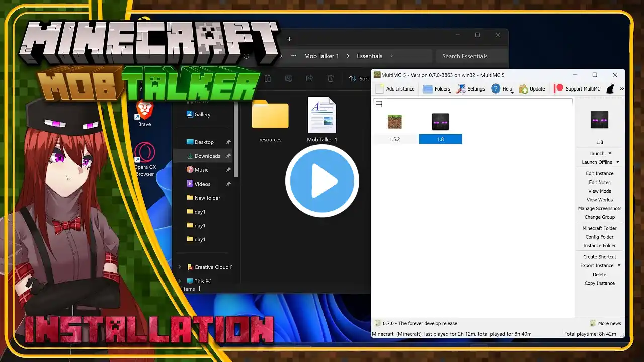The image size is (644, 362).
Task: Open View Worlds
Action: [600, 200]
